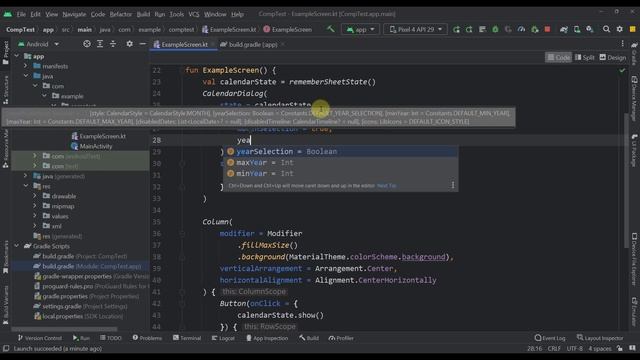Click the Run with Coverage icon
This screenshot has height=360, width=640.
509,29
